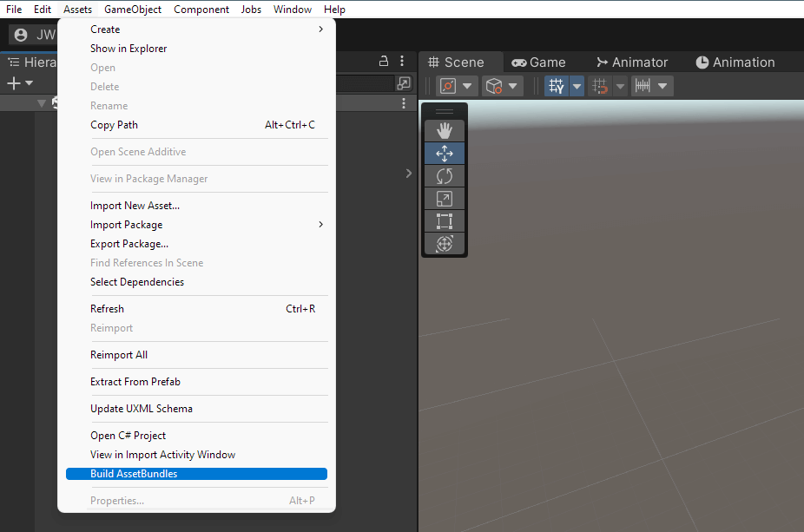Click the Hierarchy panel lock icon
The image size is (804, 532).
coord(384,61)
